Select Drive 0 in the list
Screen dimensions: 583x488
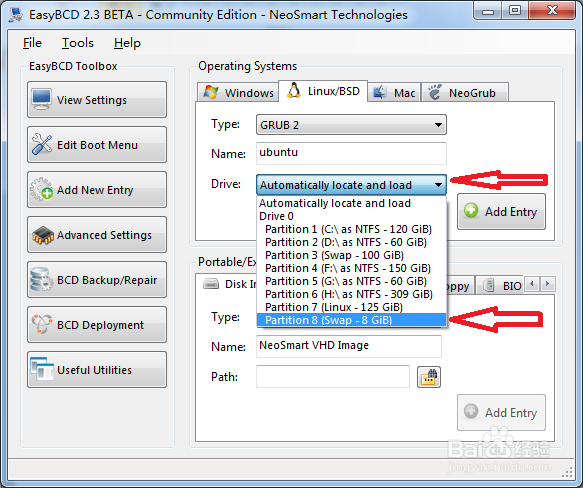coord(351,216)
